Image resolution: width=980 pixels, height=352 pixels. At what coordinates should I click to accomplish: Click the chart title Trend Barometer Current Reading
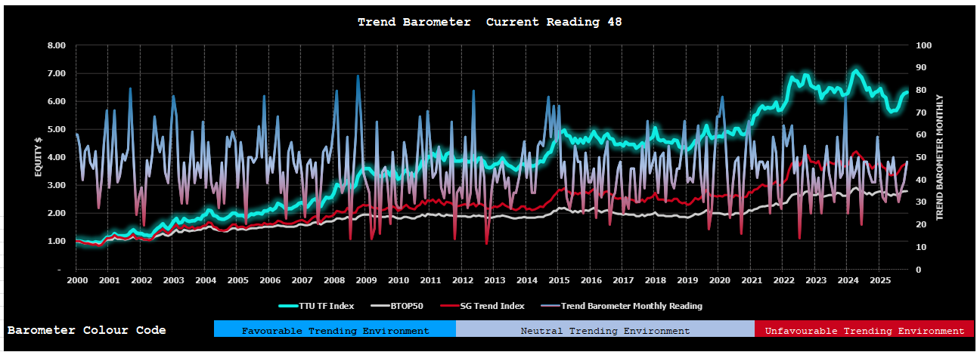click(x=489, y=22)
